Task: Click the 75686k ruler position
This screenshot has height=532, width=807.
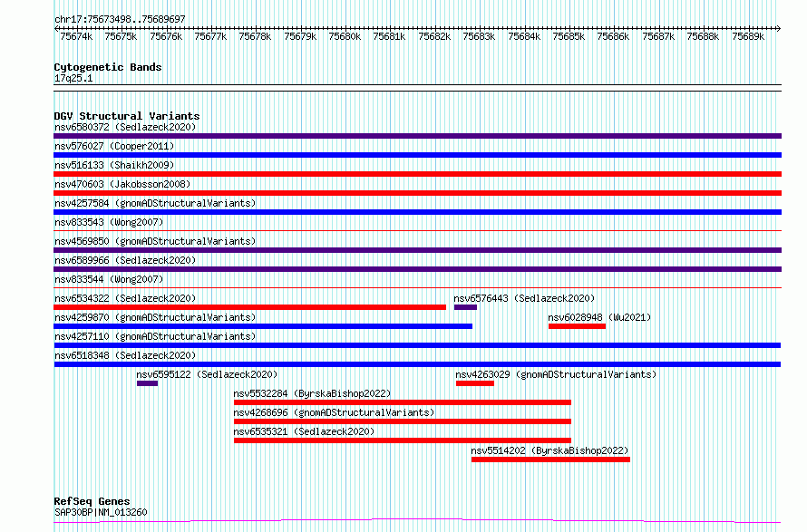Action: (614, 36)
